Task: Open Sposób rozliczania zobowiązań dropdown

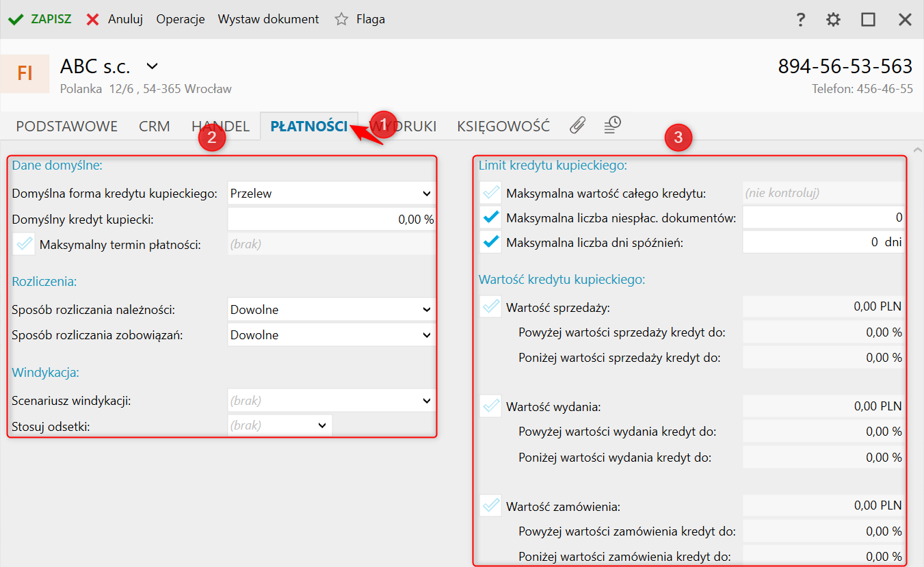Action: coord(331,335)
